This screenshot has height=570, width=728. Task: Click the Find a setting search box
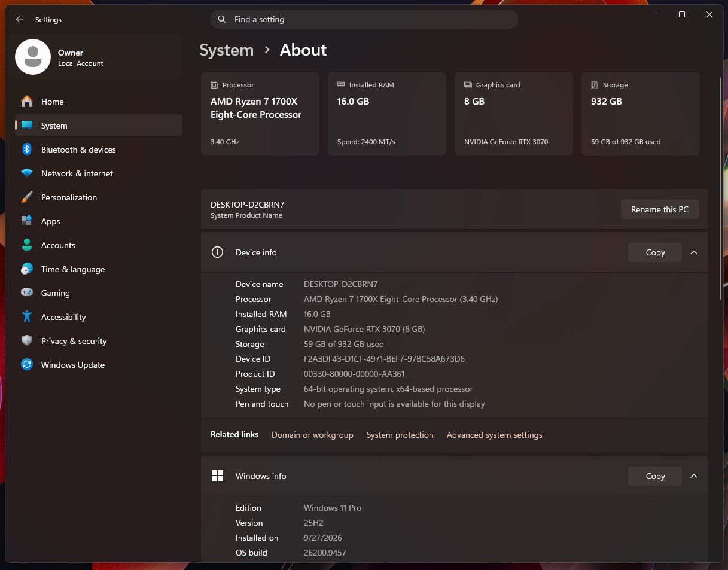[364, 19]
